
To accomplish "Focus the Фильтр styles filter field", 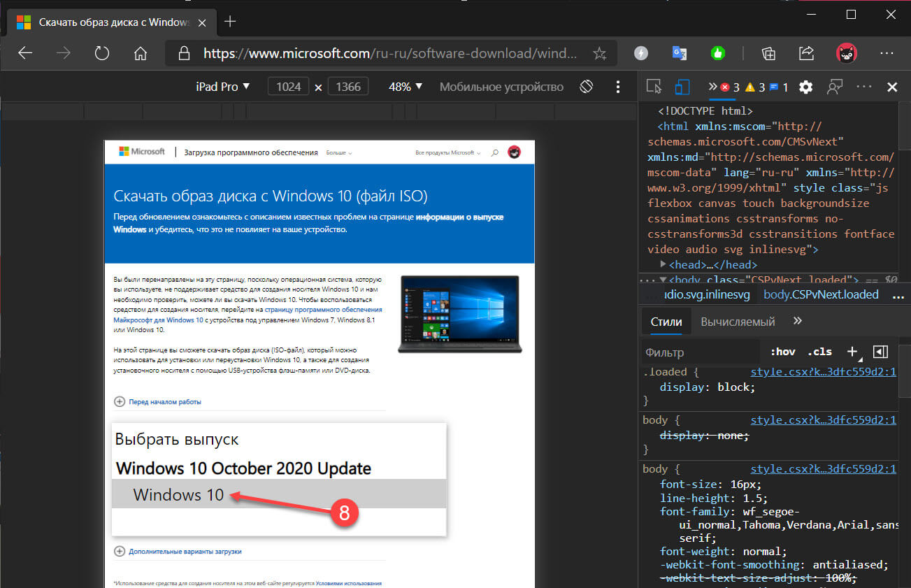I will pos(701,352).
